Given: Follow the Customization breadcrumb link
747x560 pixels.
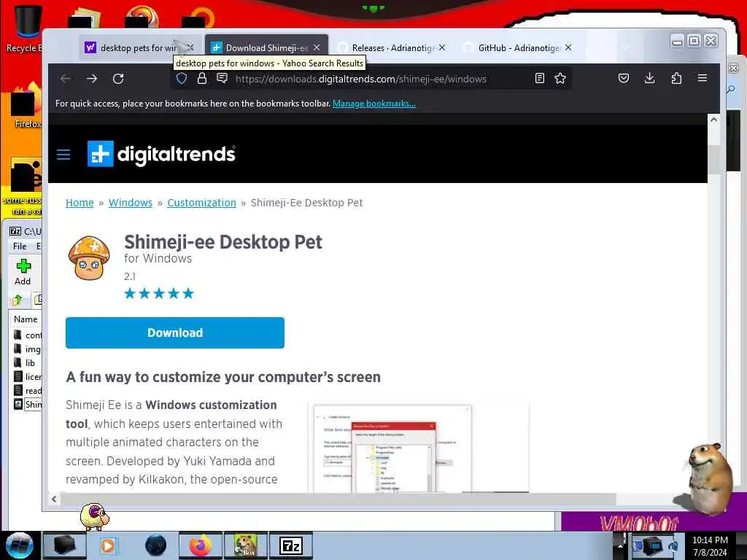Looking at the screenshot, I should [201, 203].
